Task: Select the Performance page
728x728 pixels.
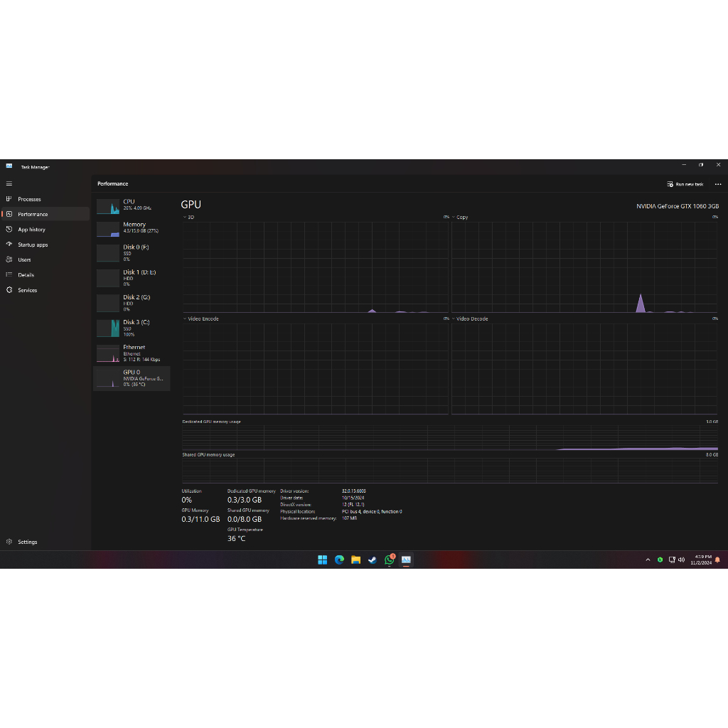Action: [x=45, y=214]
